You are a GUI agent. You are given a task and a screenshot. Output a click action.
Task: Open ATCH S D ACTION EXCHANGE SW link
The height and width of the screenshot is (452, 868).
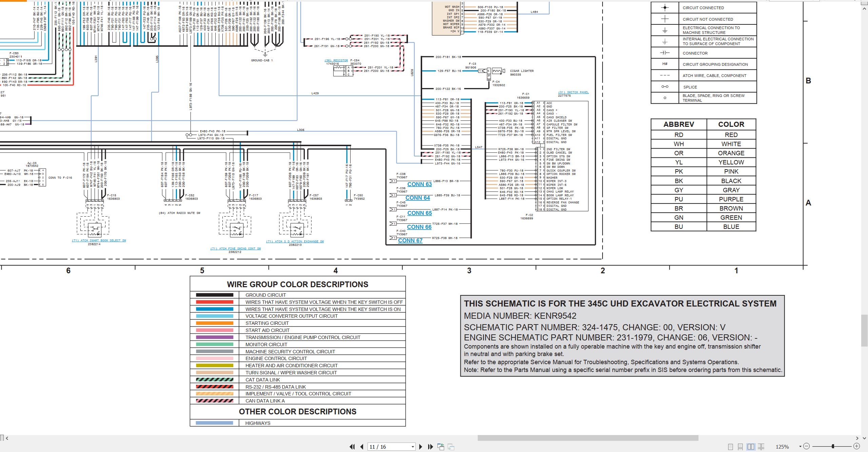click(295, 241)
